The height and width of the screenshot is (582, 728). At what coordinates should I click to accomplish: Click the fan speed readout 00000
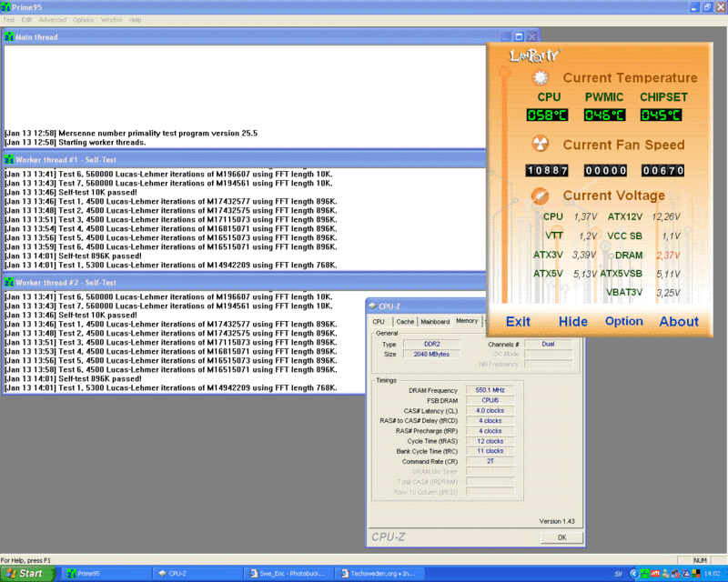[605, 170]
